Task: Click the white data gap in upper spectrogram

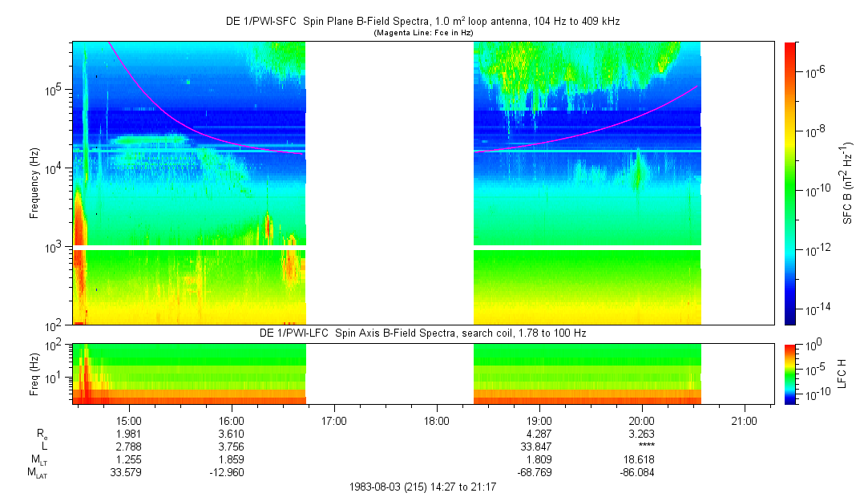Action: coord(390,183)
